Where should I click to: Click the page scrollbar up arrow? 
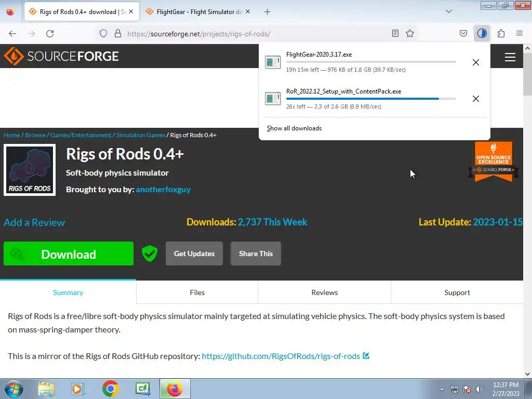click(x=527, y=48)
